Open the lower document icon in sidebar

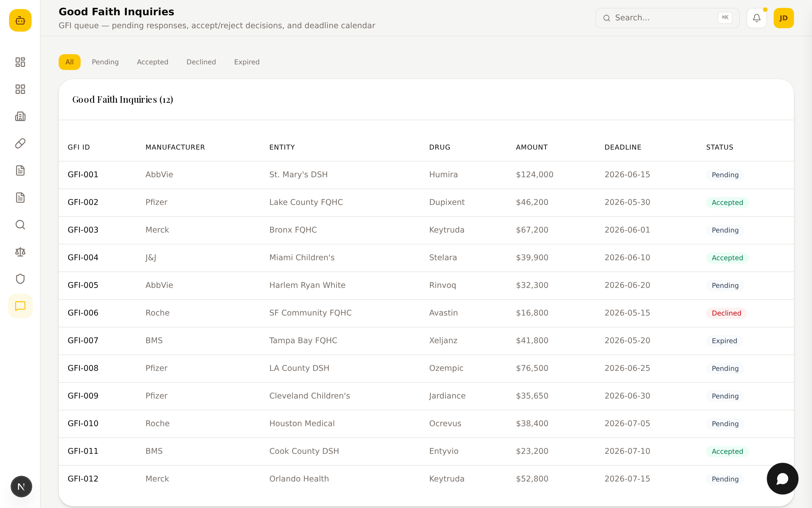20,198
